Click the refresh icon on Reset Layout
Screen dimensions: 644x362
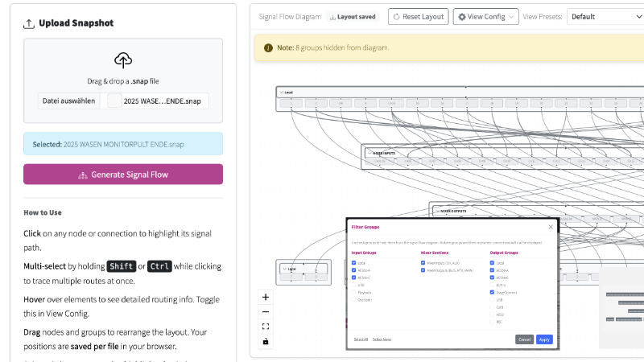[396, 17]
